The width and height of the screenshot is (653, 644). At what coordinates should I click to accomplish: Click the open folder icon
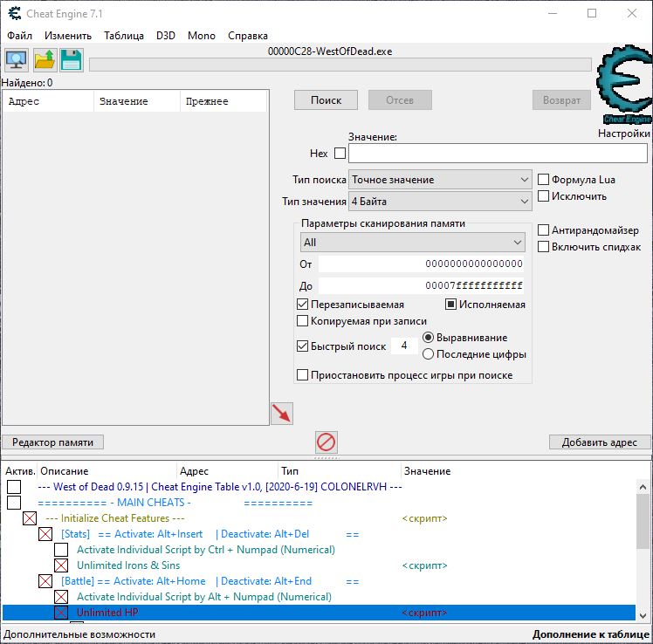point(45,60)
